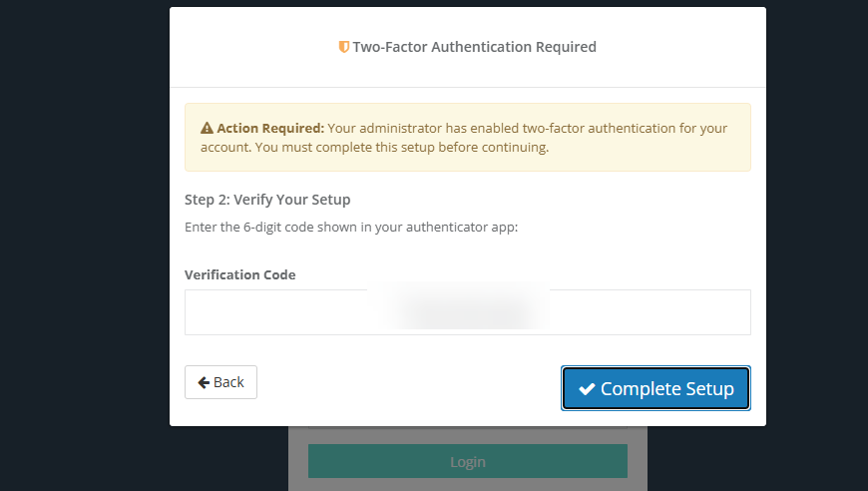
Task: Click the Step 2: Verify Your Setup heading
Action: click(267, 200)
